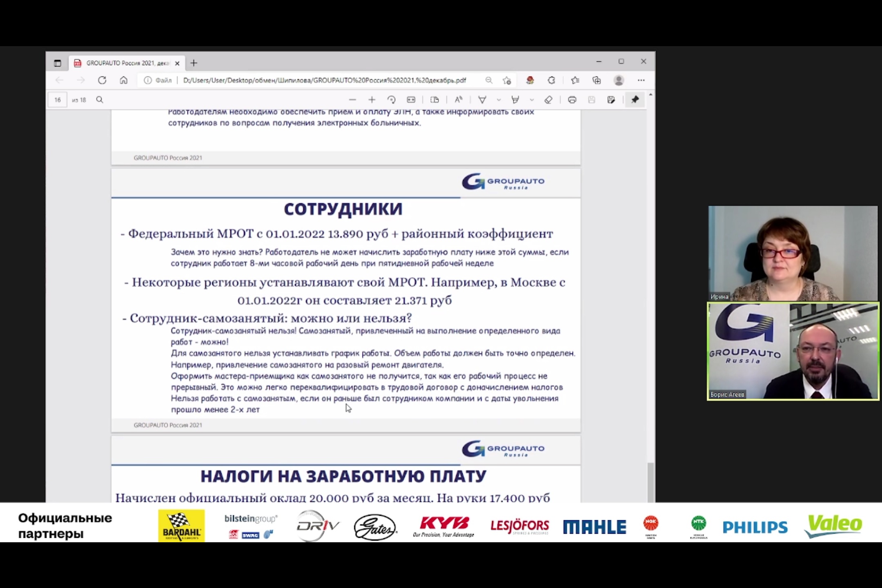Image resolution: width=882 pixels, height=588 pixels.
Task: Expand Highlight tool options arrow
Action: point(532,100)
